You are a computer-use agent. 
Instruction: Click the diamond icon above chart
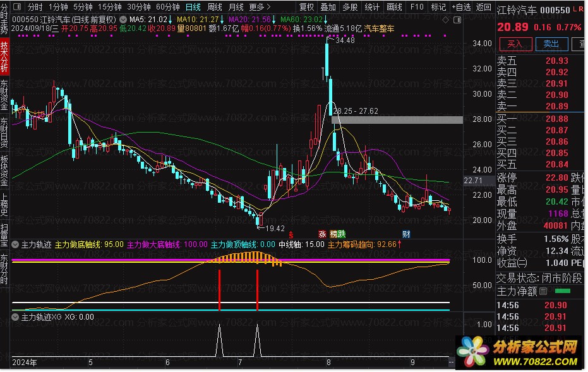pyautogui.click(x=445, y=20)
